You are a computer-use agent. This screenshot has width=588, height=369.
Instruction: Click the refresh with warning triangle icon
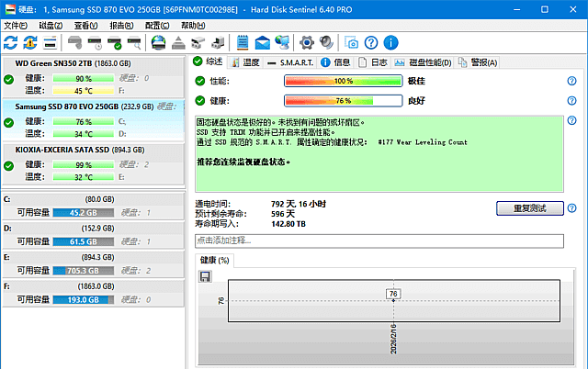pos(30,43)
